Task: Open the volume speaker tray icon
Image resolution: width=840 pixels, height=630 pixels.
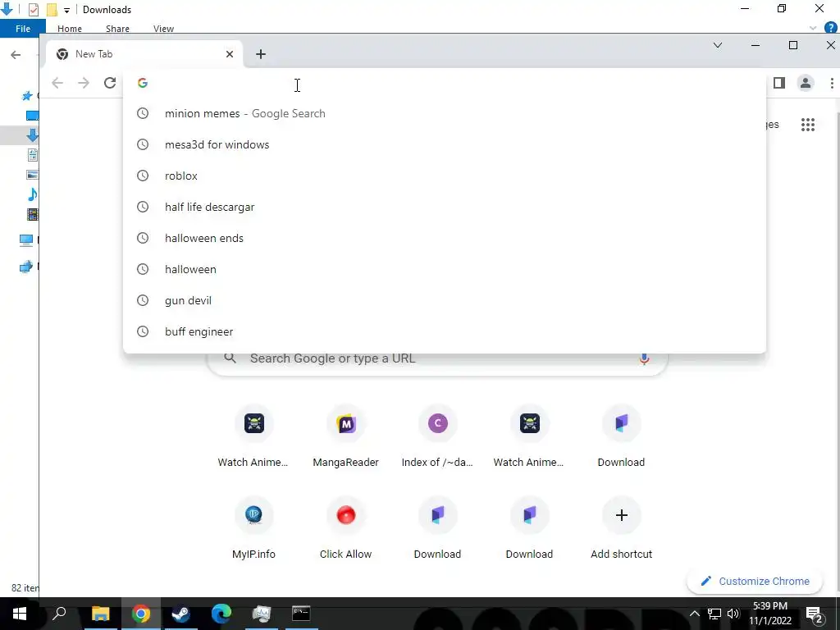Action: pyautogui.click(x=733, y=614)
